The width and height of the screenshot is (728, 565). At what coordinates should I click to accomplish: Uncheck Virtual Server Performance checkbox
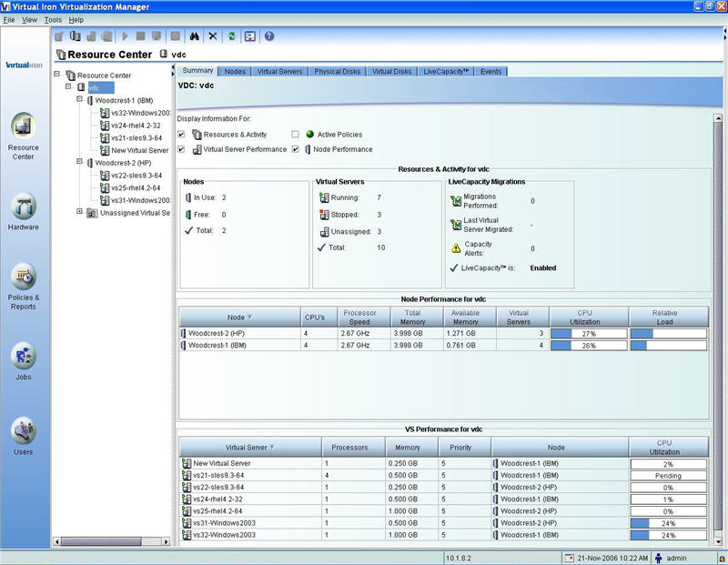(x=181, y=149)
